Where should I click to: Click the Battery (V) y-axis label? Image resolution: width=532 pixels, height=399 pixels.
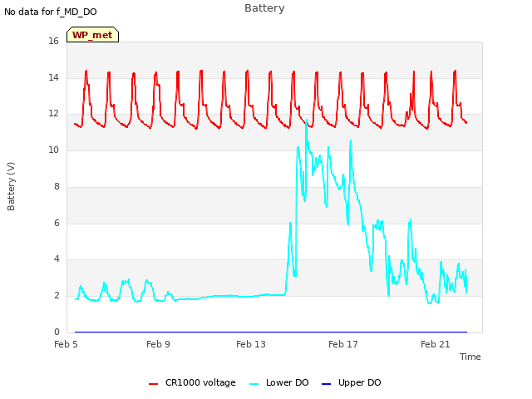click(x=11, y=186)
